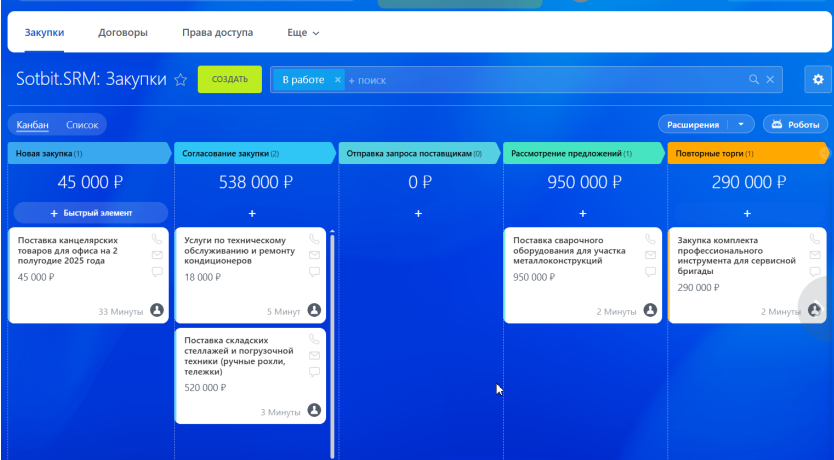The height and width of the screenshot is (460, 834).
Task: Click the chat icon on канцелярских товаров card
Action: tap(157, 272)
